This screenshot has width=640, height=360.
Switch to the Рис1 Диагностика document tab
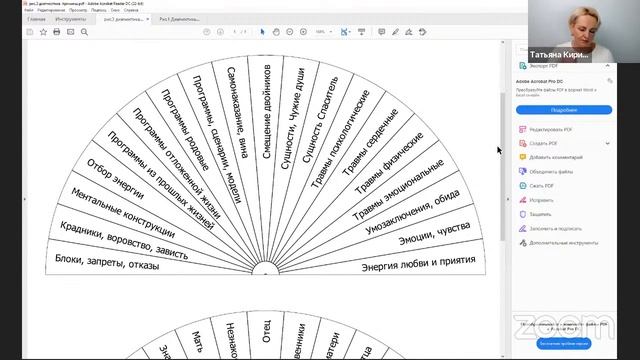tap(179, 19)
